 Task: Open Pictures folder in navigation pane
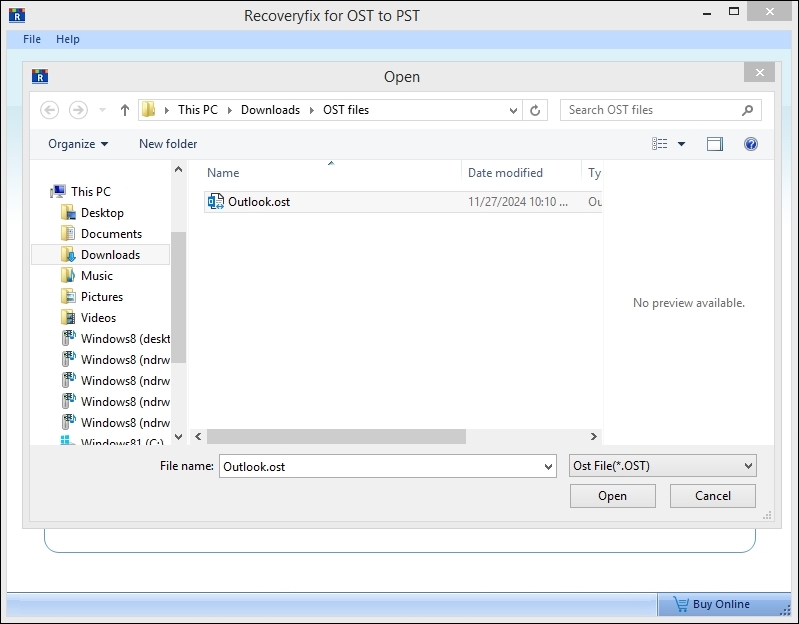102,296
